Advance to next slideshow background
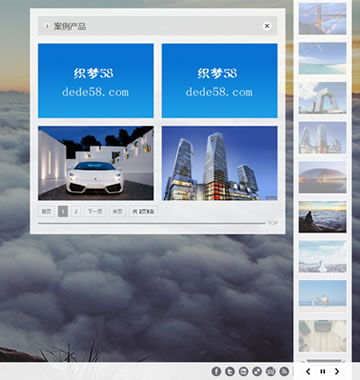Viewport: 360px width, 380px height. [337, 371]
